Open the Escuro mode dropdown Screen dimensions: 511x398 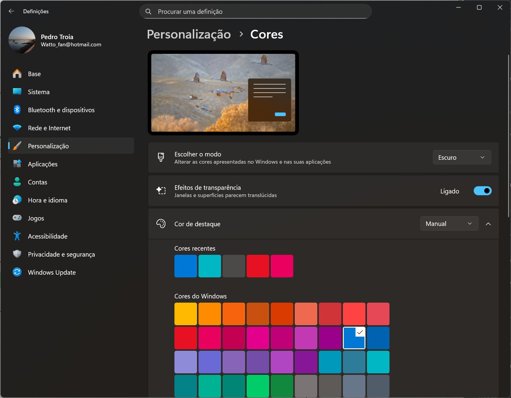pos(462,157)
